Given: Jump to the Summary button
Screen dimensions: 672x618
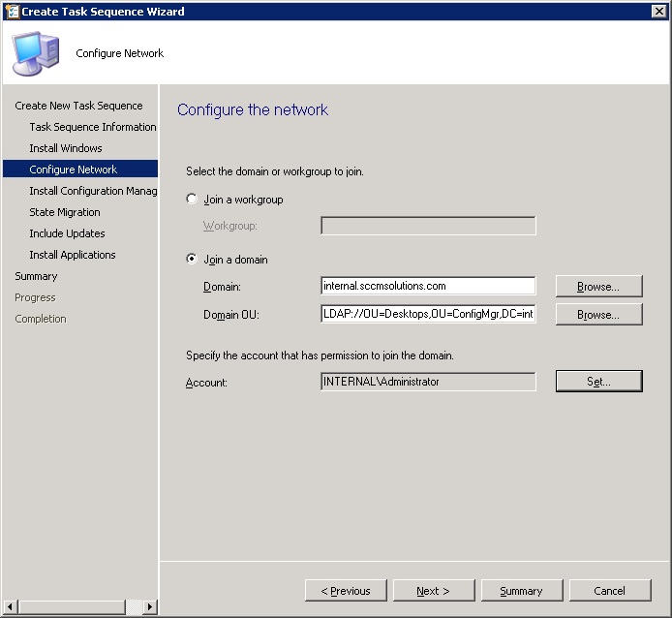Looking at the screenshot, I should pyautogui.click(x=521, y=591).
